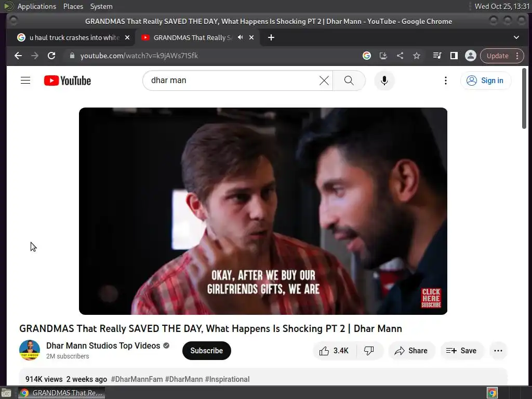Reload the current page
Viewport: 532px width, 399px height.
tap(51, 56)
